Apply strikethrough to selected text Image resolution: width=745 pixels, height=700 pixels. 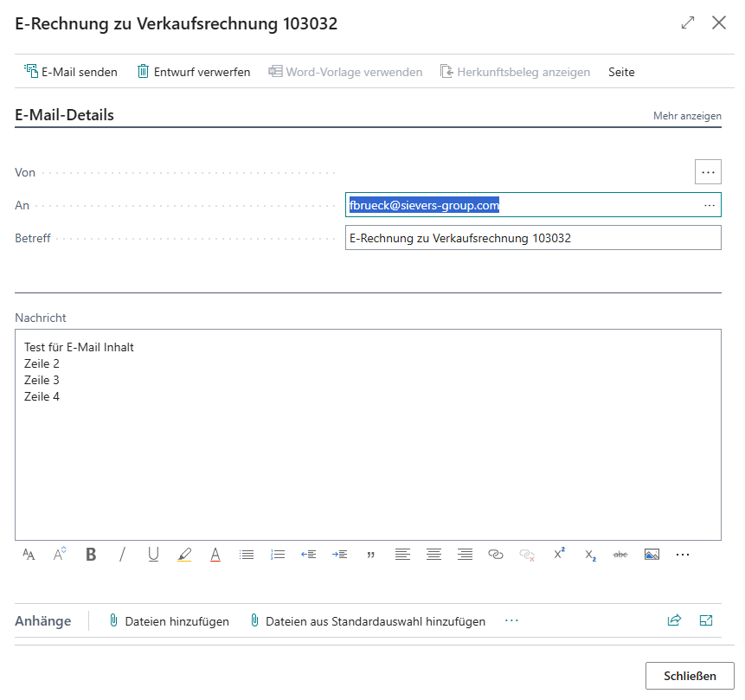click(620, 554)
